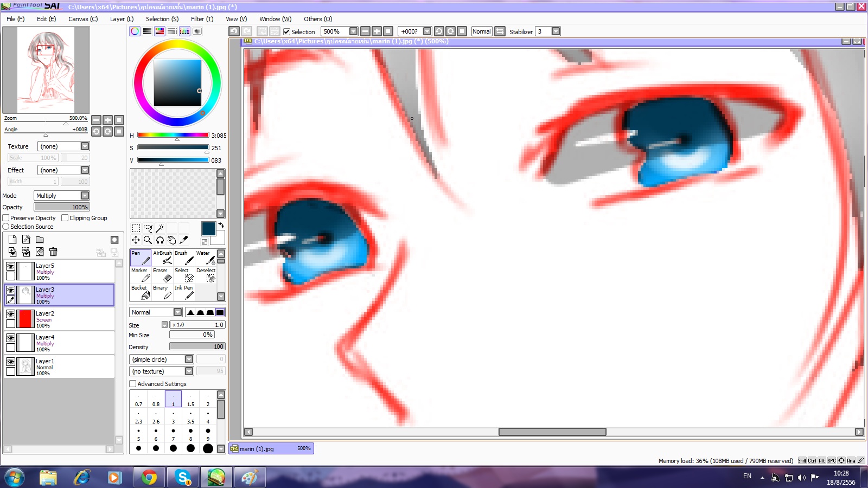Select the Layer2 red layer thumbnail

click(25, 319)
